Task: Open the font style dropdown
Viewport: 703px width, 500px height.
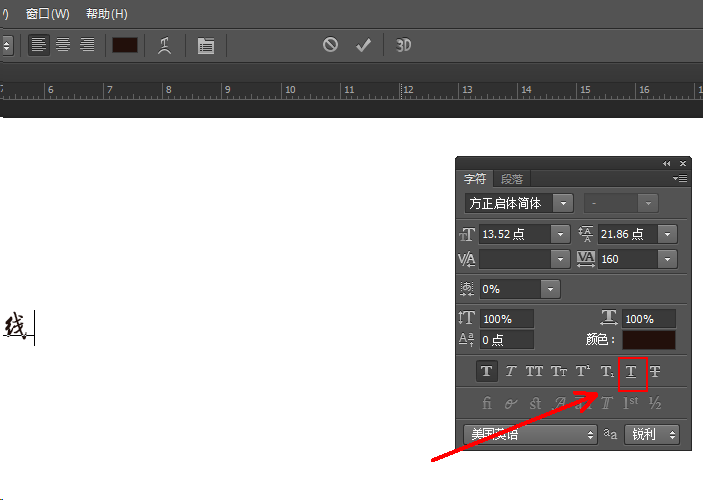Action: coord(621,204)
